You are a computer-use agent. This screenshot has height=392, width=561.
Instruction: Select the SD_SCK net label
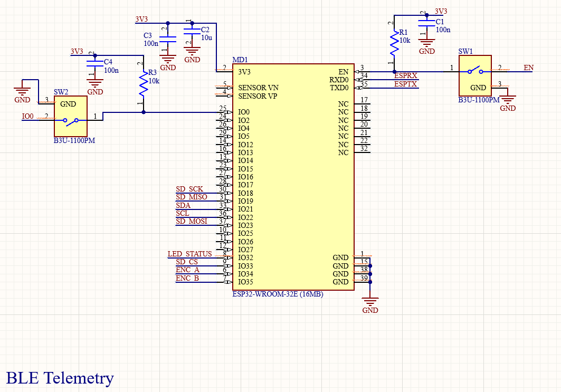(x=189, y=189)
